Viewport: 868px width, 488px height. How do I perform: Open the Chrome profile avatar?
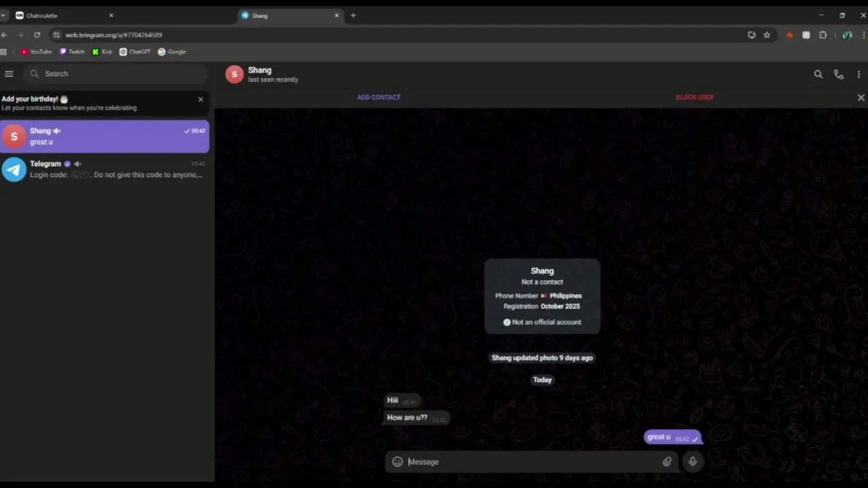pos(847,35)
